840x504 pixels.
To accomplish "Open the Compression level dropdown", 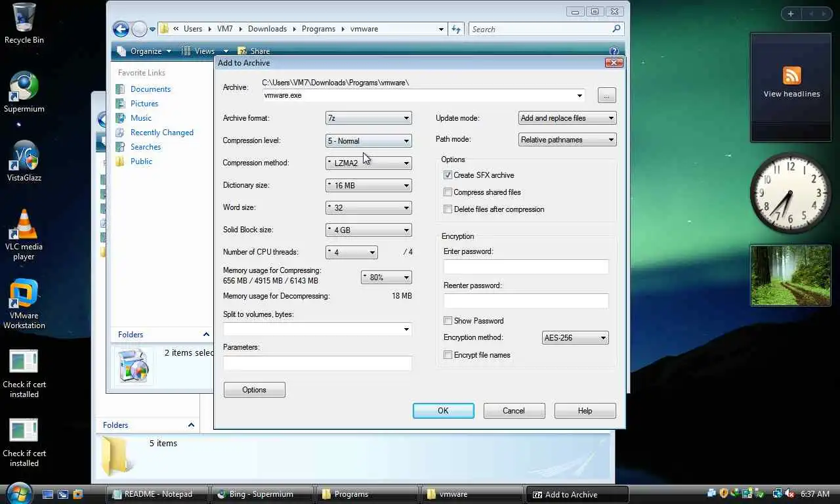I will click(369, 140).
